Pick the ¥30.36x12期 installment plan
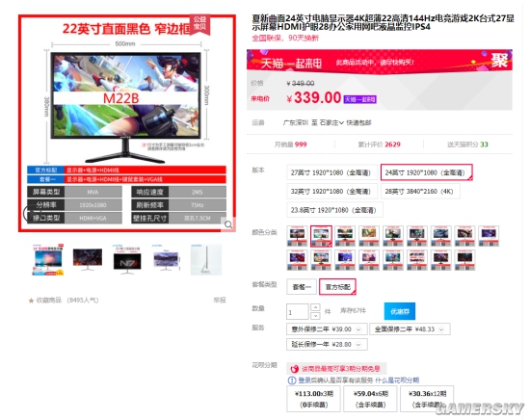The image size is (530, 420). (x=427, y=399)
